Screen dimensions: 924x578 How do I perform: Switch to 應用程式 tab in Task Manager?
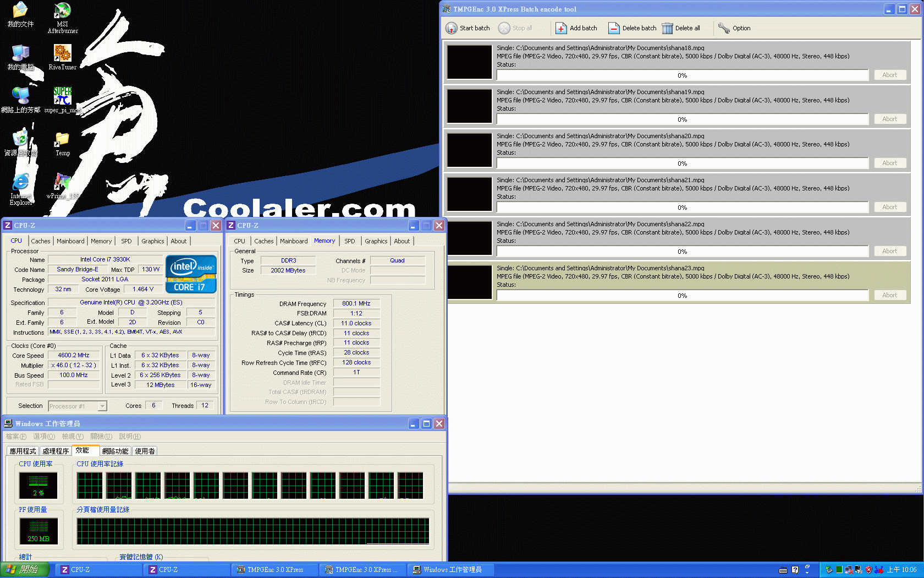pos(23,451)
